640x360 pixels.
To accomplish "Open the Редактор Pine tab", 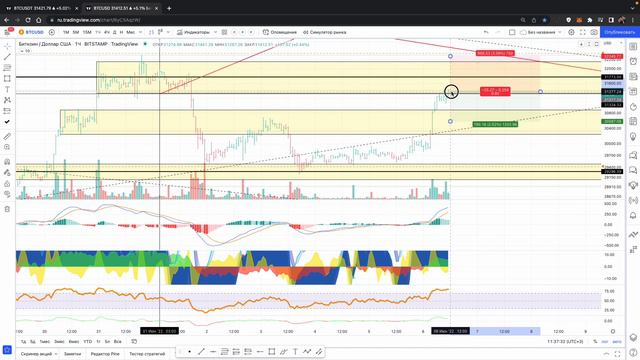I will click(105, 353).
